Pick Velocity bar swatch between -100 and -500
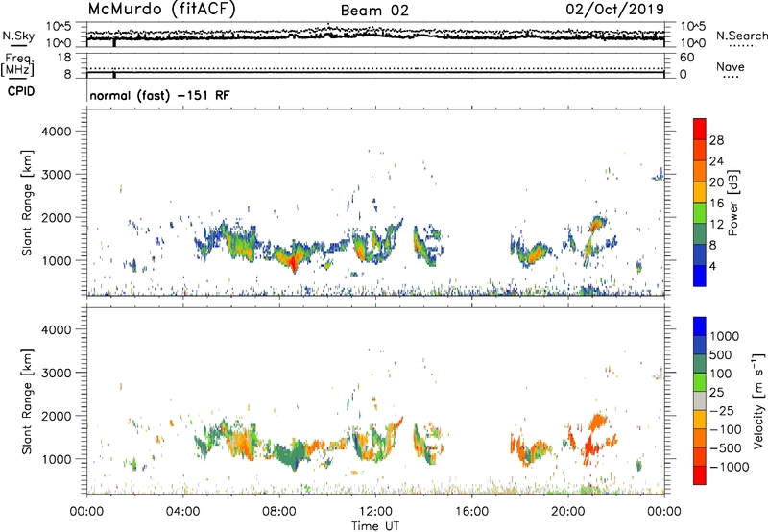The width and height of the screenshot is (768, 532). point(700,439)
